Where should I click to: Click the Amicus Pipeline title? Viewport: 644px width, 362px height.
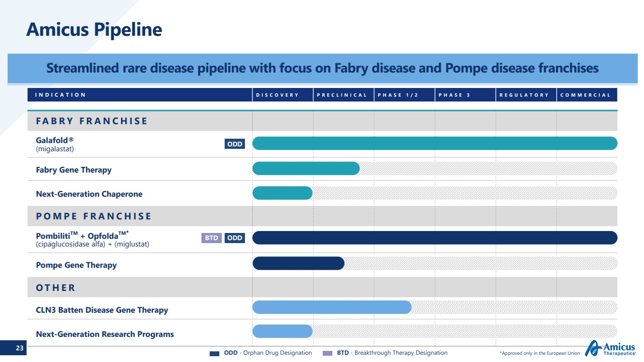pyautogui.click(x=94, y=30)
